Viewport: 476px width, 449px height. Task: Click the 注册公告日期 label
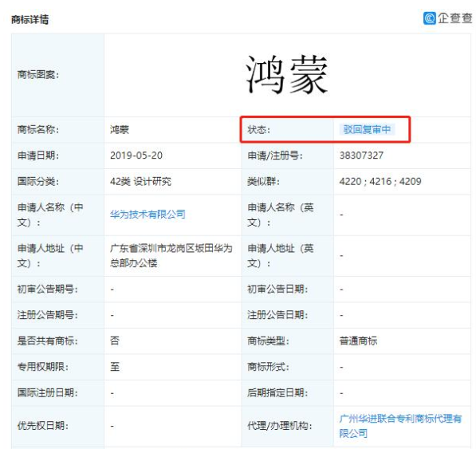pyautogui.click(x=277, y=315)
